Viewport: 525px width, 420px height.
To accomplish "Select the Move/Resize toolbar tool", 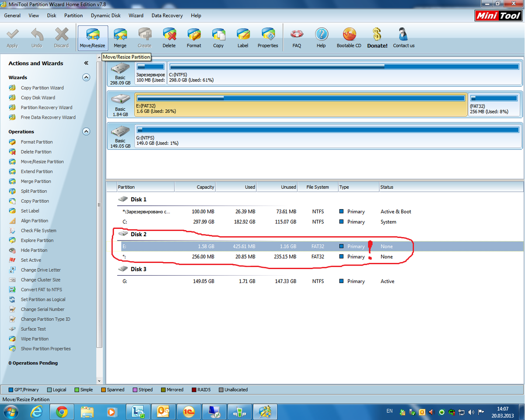I will pos(92,38).
